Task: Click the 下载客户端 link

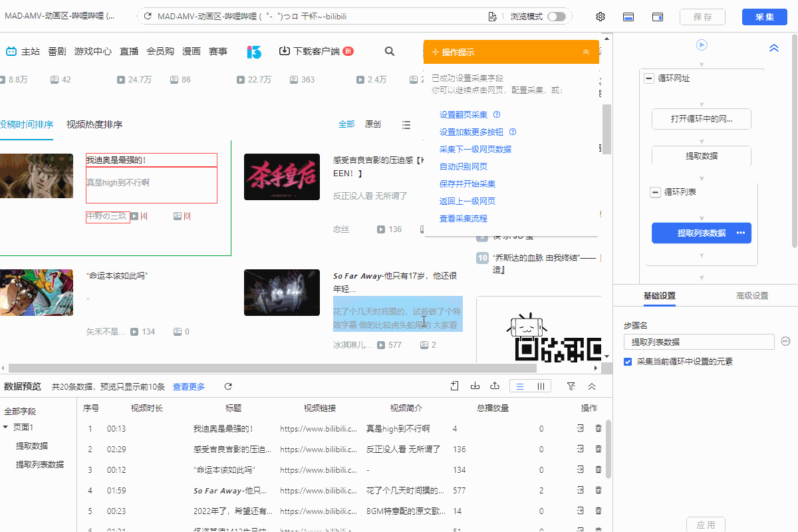Action: pos(317,51)
